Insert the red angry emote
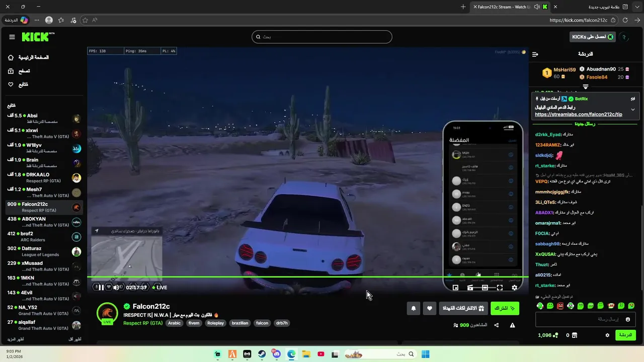 560,306
